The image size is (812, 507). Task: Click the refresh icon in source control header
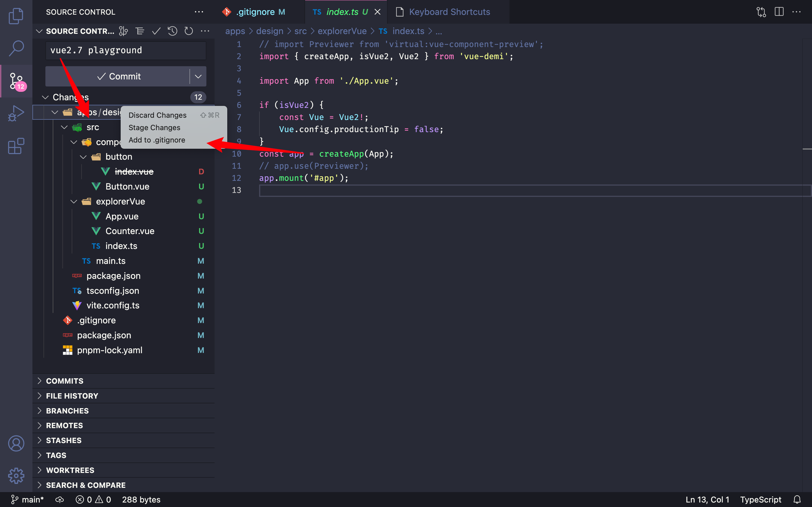click(189, 31)
